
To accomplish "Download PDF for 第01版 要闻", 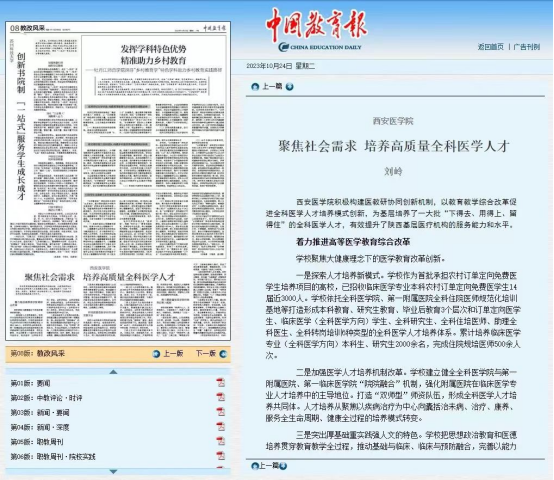I will coord(221,383).
